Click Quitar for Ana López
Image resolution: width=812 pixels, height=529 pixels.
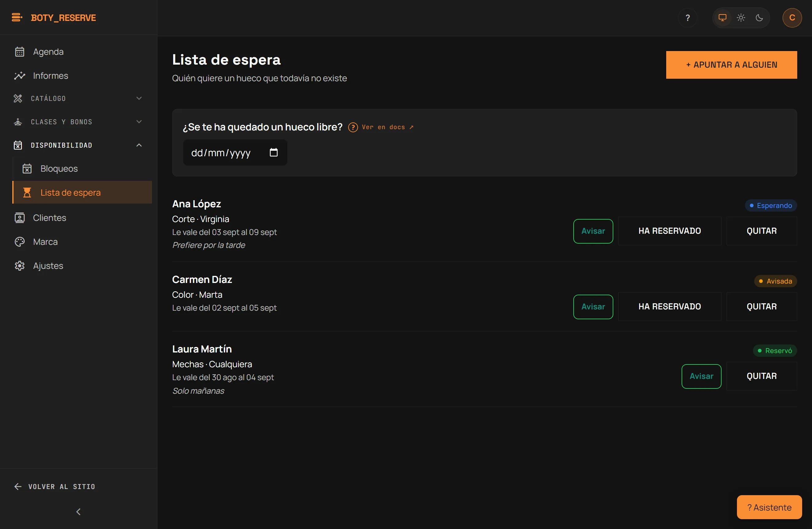pos(762,231)
